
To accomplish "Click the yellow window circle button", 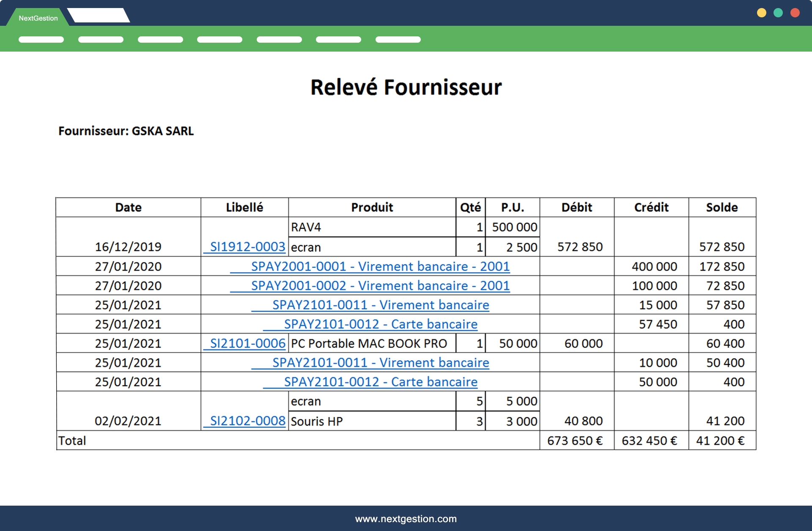I will click(x=762, y=13).
